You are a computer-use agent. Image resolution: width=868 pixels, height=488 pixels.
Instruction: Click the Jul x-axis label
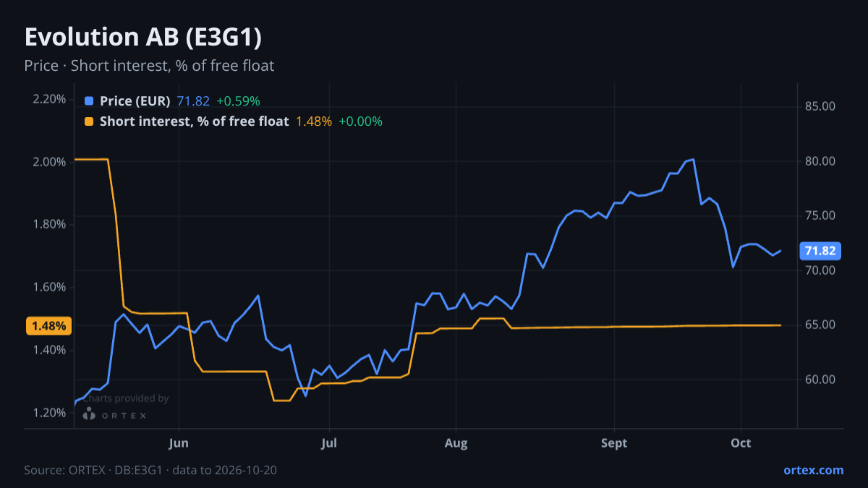click(x=329, y=443)
